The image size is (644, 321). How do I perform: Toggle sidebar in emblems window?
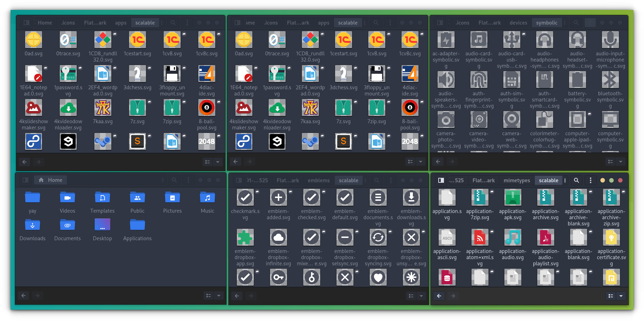click(239, 180)
